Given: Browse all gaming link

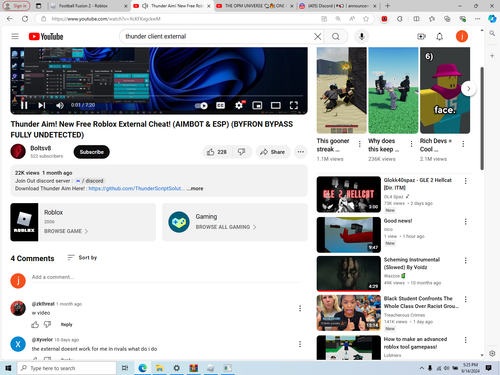Looking at the screenshot, I should [226, 227].
